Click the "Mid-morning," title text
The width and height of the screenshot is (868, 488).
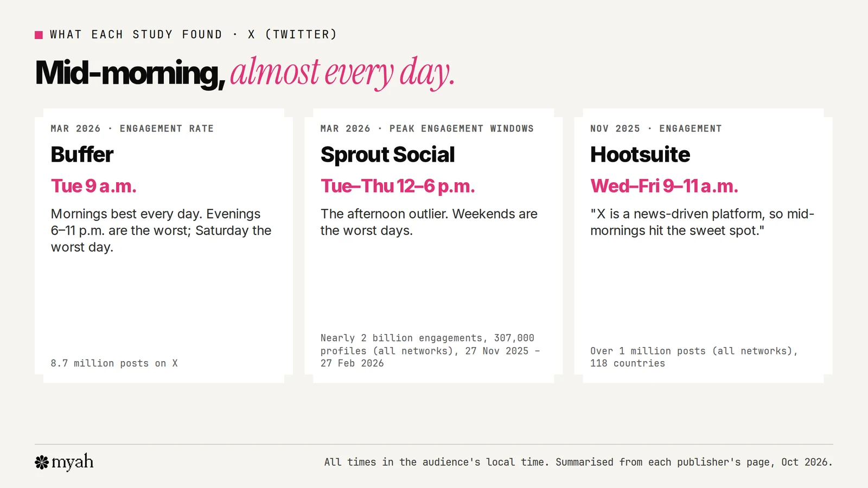pos(130,73)
